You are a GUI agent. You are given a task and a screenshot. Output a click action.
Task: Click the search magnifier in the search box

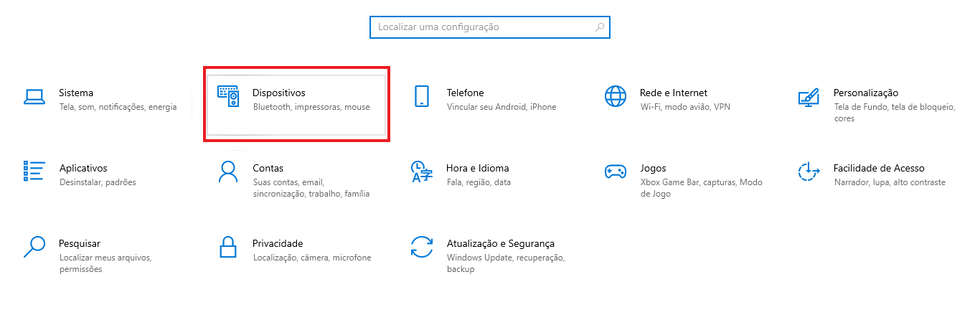pyautogui.click(x=600, y=27)
